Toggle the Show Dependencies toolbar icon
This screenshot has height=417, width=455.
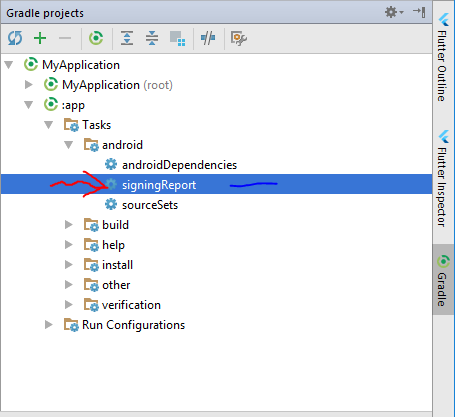point(177,39)
